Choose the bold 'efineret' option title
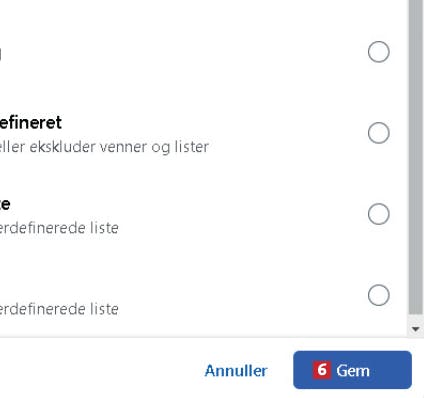 coord(31,123)
